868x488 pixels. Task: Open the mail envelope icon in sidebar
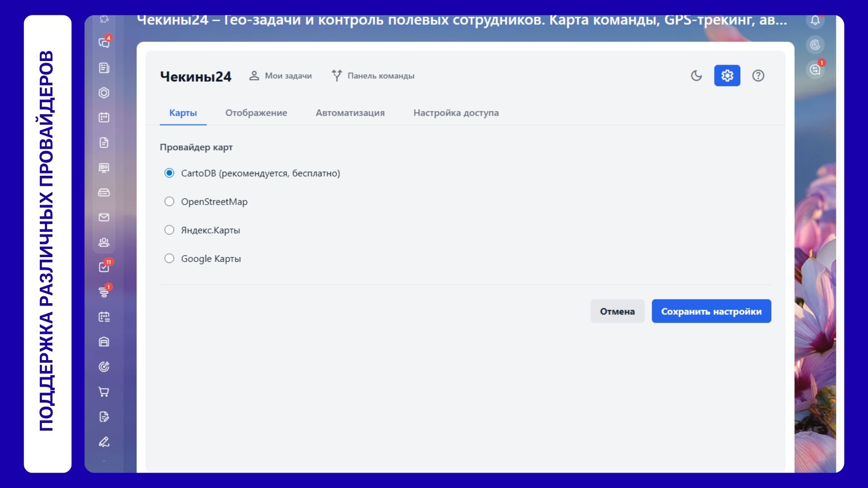[104, 217]
